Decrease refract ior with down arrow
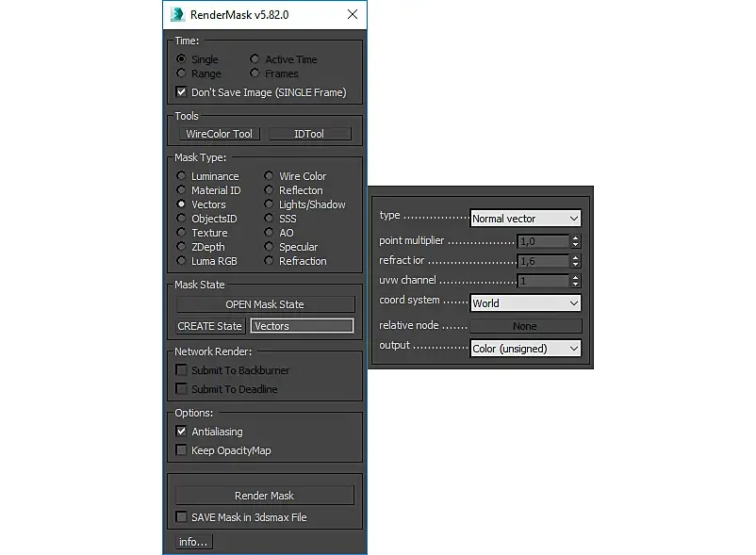Screen dimensions: 756x555 (575, 265)
